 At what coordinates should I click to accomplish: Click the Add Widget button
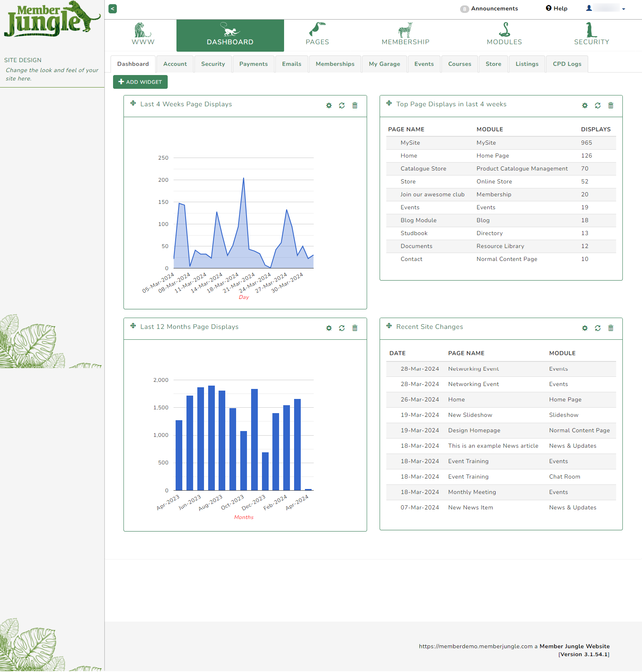click(140, 82)
